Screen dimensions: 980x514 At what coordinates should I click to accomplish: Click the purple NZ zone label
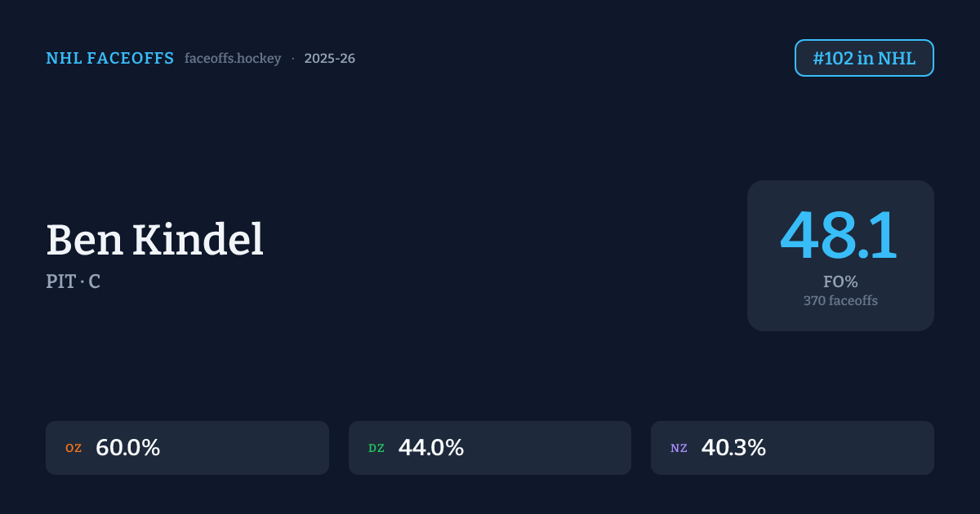pos(679,449)
